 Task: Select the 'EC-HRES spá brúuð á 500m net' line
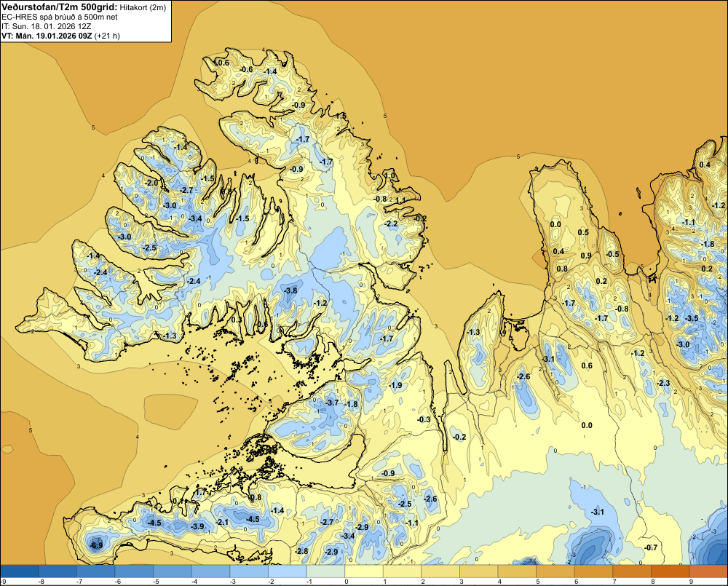click(x=60, y=17)
